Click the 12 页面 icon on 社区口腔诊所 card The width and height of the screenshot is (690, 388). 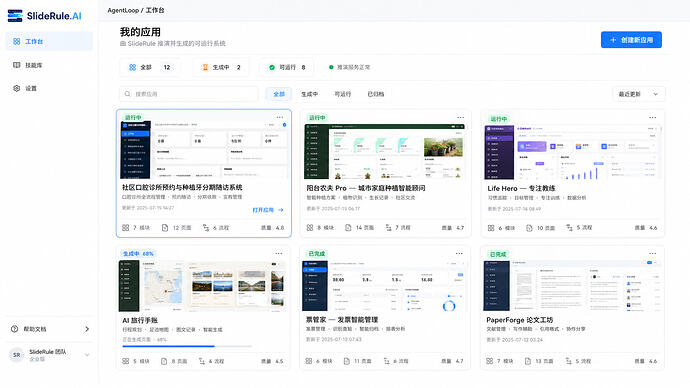165,228
